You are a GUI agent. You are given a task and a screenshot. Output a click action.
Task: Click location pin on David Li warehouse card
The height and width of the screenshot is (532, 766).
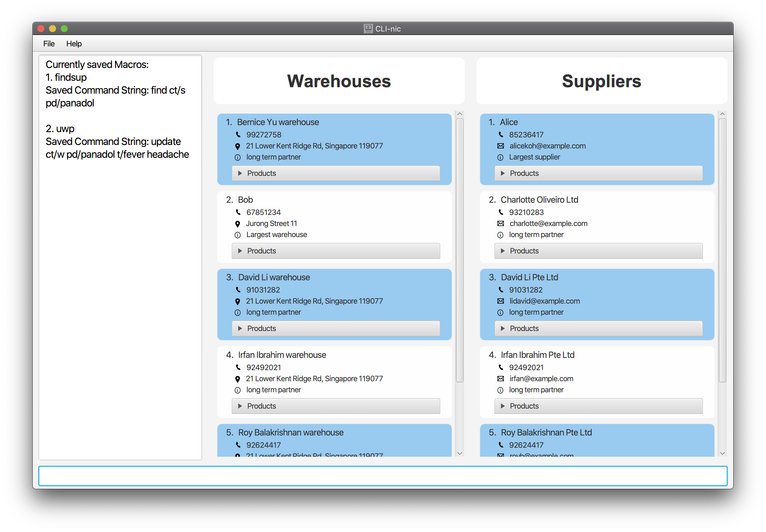238,301
